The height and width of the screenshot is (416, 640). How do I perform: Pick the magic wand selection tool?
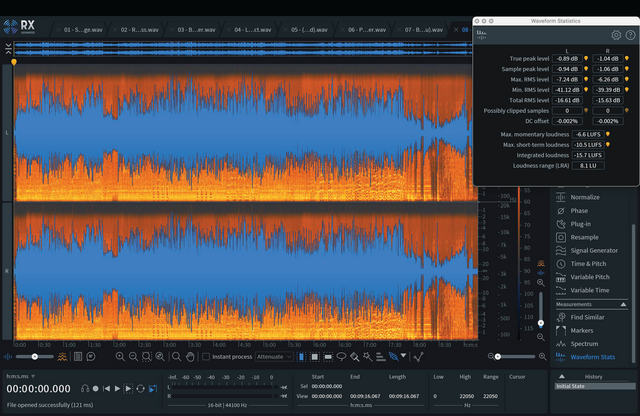click(367, 356)
